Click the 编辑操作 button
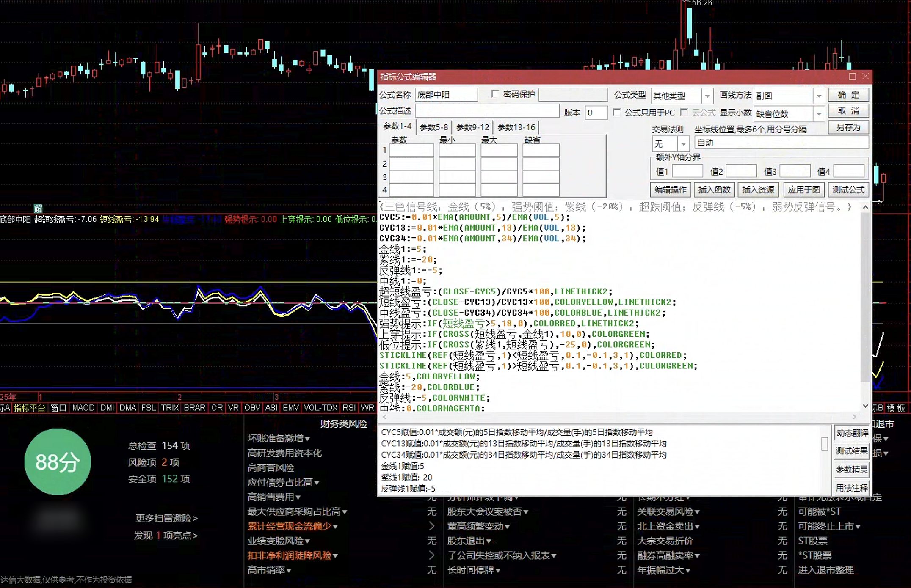The width and height of the screenshot is (911, 588). pyautogui.click(x=671, y=190)
